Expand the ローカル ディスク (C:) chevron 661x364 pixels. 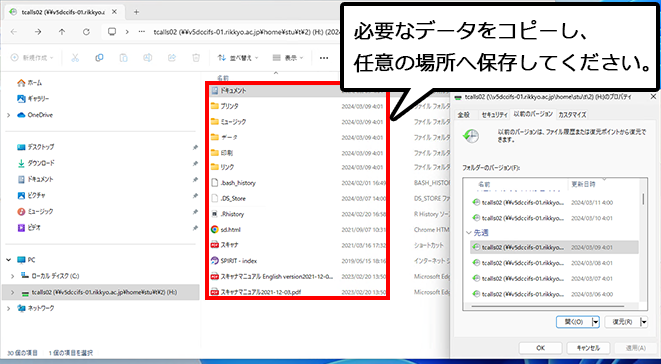(x=12, y=276)
